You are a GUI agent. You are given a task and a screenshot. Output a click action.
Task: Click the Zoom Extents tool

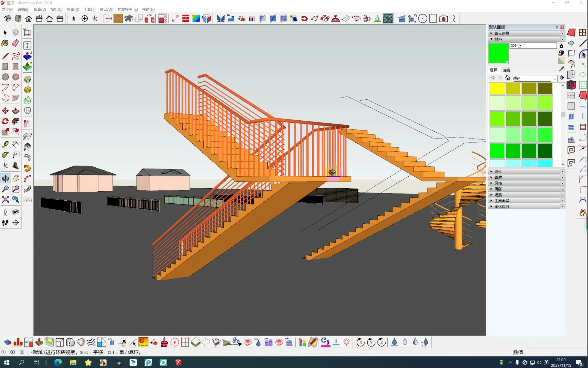click(x=5, y=199)
